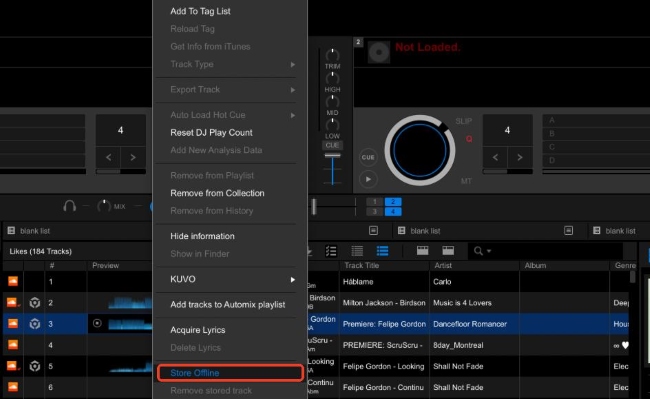This screenshot has width=650, height=399.
Task: Toggle deck 1 selector button
Action: pos(375,202)
